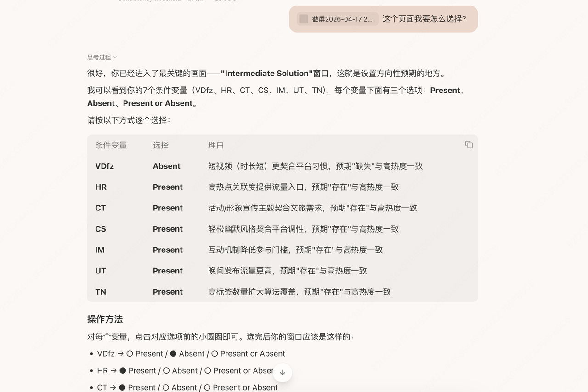
Task: Click the bold "Intermediate Solution"窗口 text
Action: [274, 73]
